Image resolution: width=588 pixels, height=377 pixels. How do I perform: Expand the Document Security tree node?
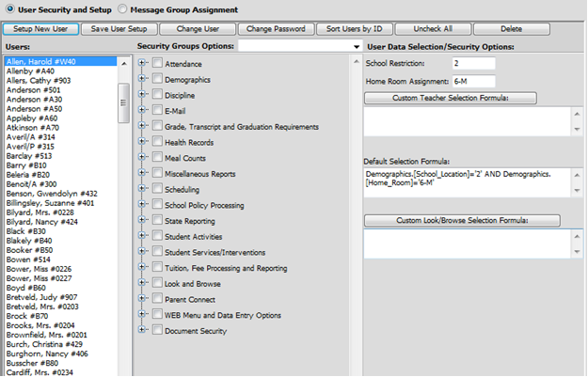click(x=142, y=330)
